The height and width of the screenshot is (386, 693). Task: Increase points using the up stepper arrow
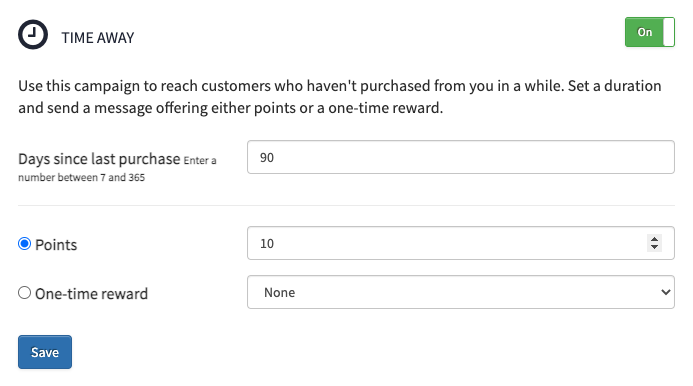click(x=654, y=239)
